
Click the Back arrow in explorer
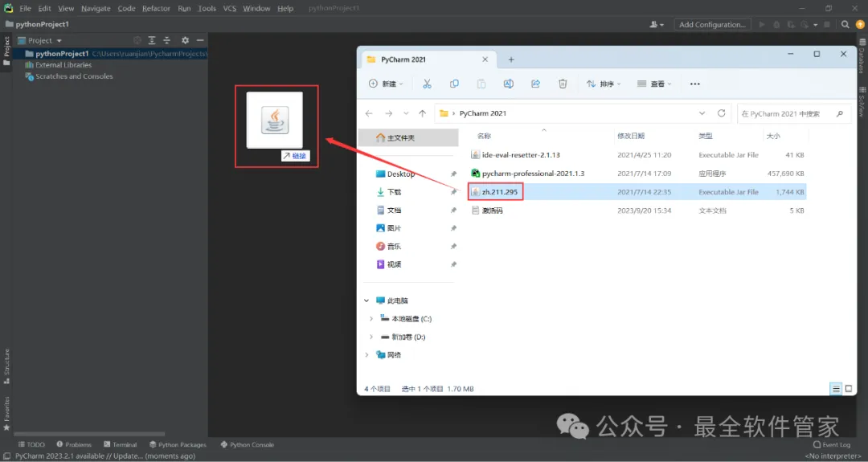click(x=369, y=113)
